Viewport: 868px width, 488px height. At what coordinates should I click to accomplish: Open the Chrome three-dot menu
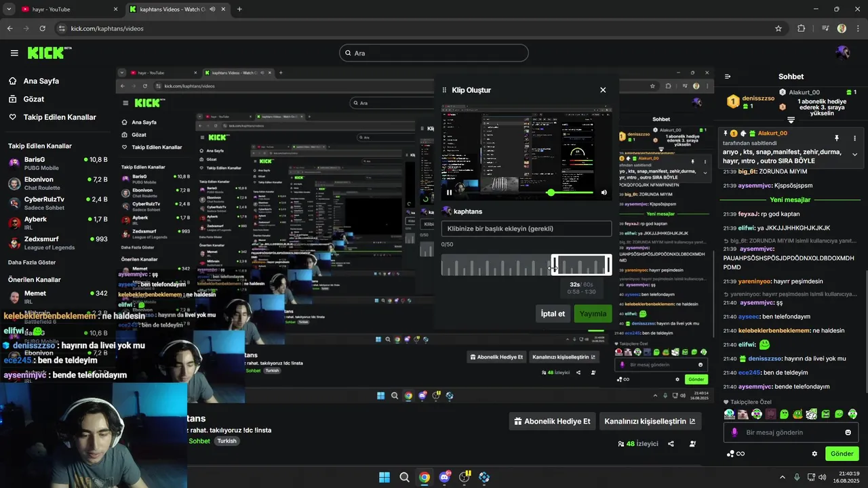point(858,28)
